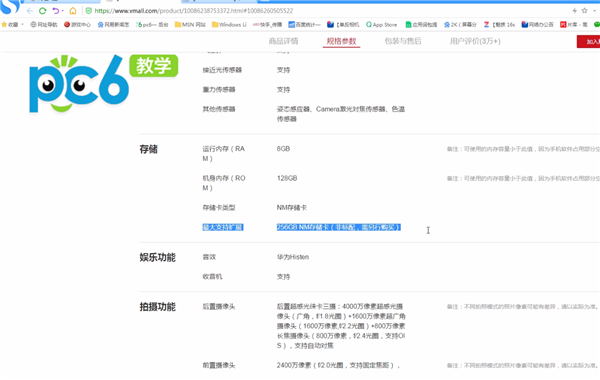Click the red 加入 cart button
This screenshot has height=380, width=600.
pyautogui.click(x=589, y=41)
